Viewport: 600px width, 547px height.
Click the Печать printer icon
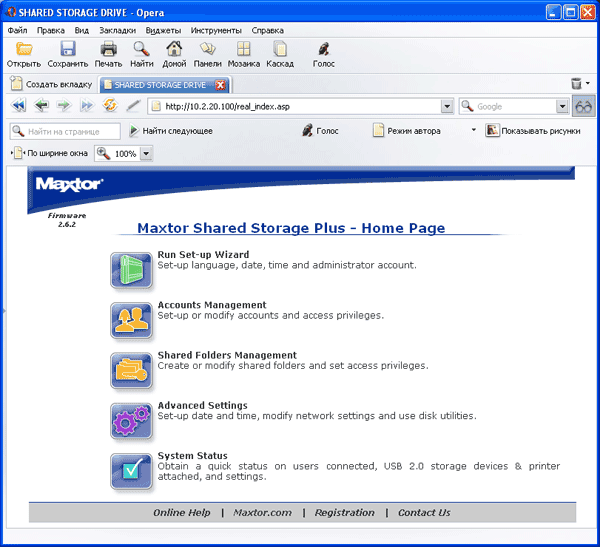tap(108, 49)
